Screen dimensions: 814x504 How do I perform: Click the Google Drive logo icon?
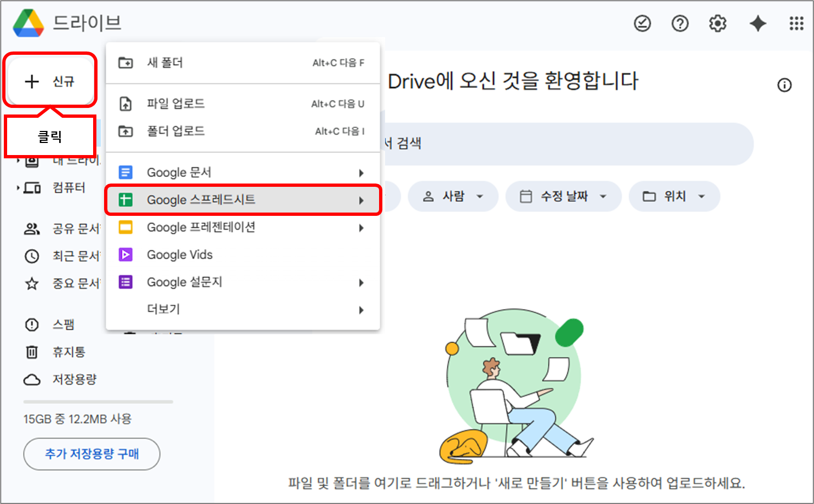(x=28, y=24)
